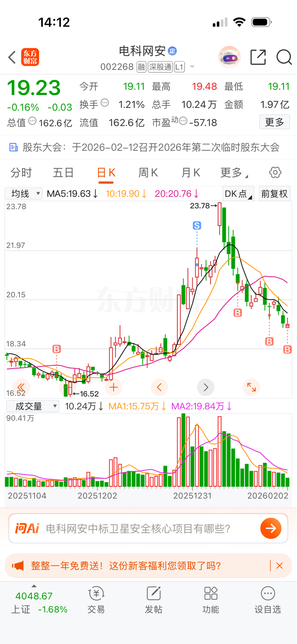Open the search magnifier icon
The width and height of the screenshot is (297, 644).
pyautogui.click(x=284, y=57)
